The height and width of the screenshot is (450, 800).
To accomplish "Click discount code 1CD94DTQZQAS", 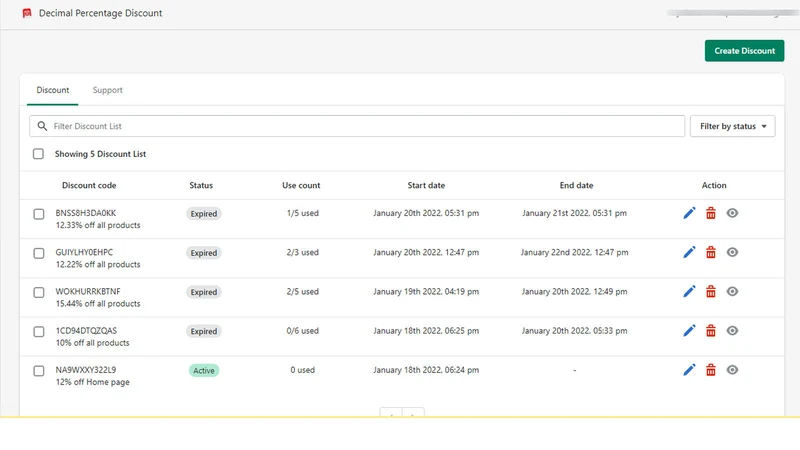I will click(86, 331).
